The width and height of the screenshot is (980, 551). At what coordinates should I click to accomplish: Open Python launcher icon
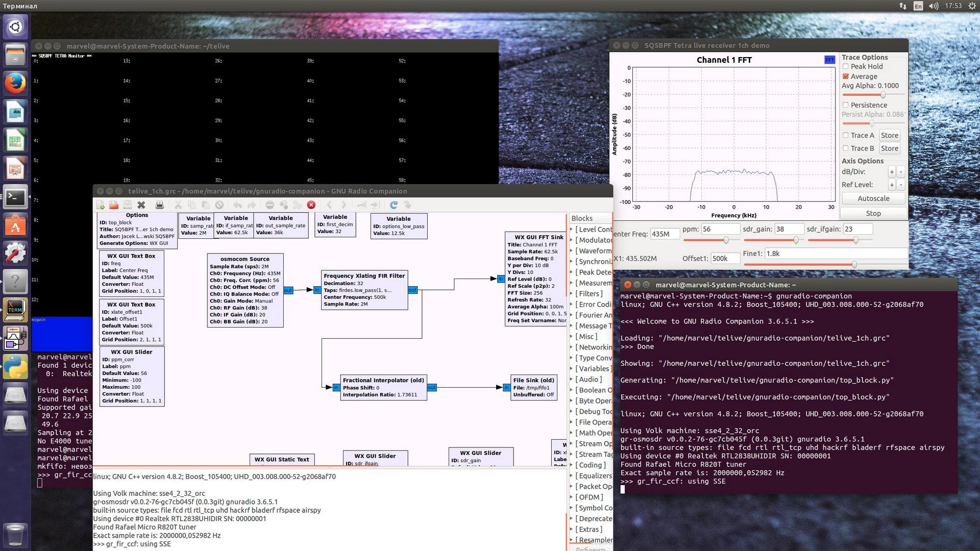15,366
